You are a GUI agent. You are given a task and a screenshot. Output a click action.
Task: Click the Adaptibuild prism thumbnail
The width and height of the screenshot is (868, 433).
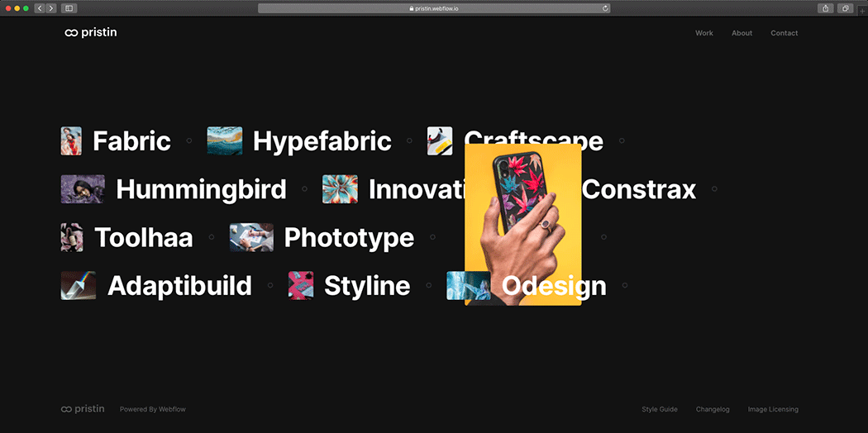(78, 285)
